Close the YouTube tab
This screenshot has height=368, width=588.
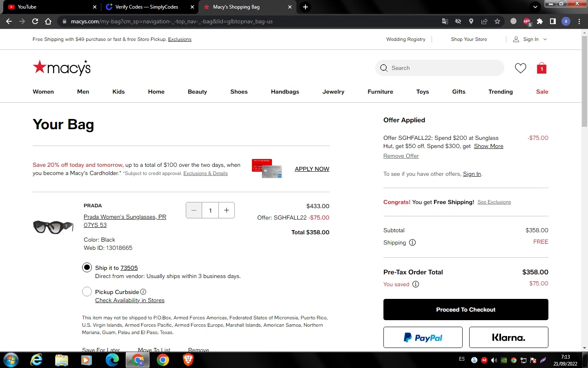(95, 7)
